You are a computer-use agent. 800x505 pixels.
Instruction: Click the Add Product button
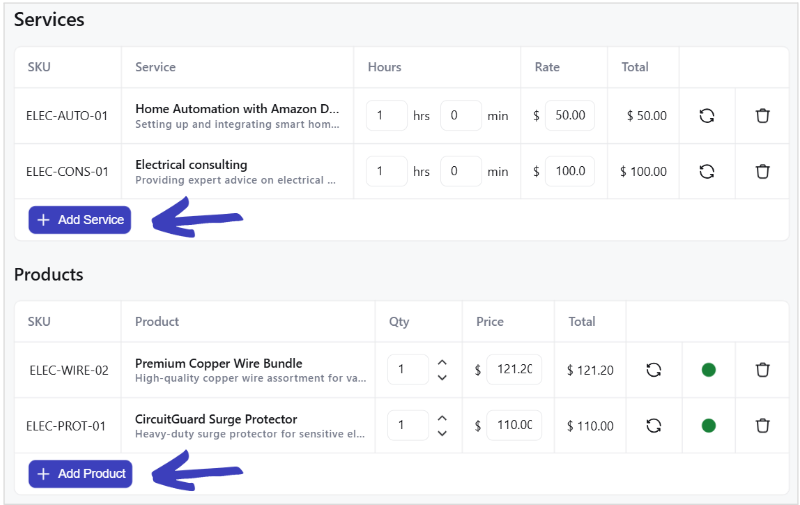pyautogui.click(x=80, y=473)
